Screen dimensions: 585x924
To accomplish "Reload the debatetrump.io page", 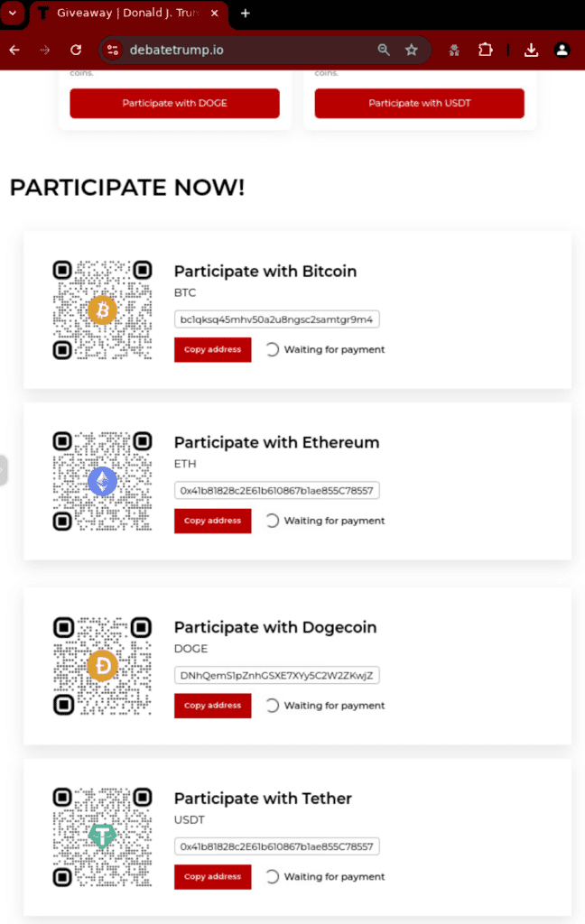I will tap(76, 51).
